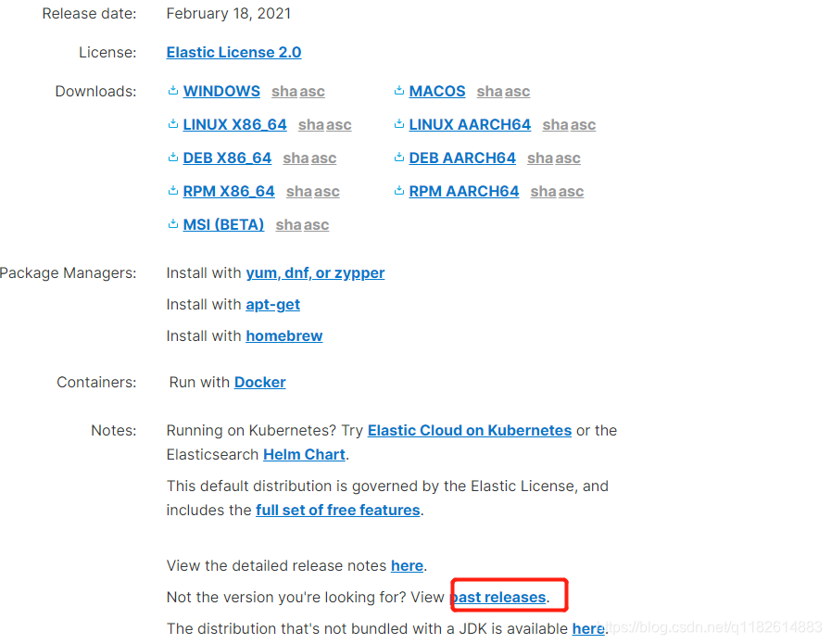The height and width of the screenshot is (644, 831).
Task: Open the asc signature for DEB X86_64
Action: coord(323,158)
